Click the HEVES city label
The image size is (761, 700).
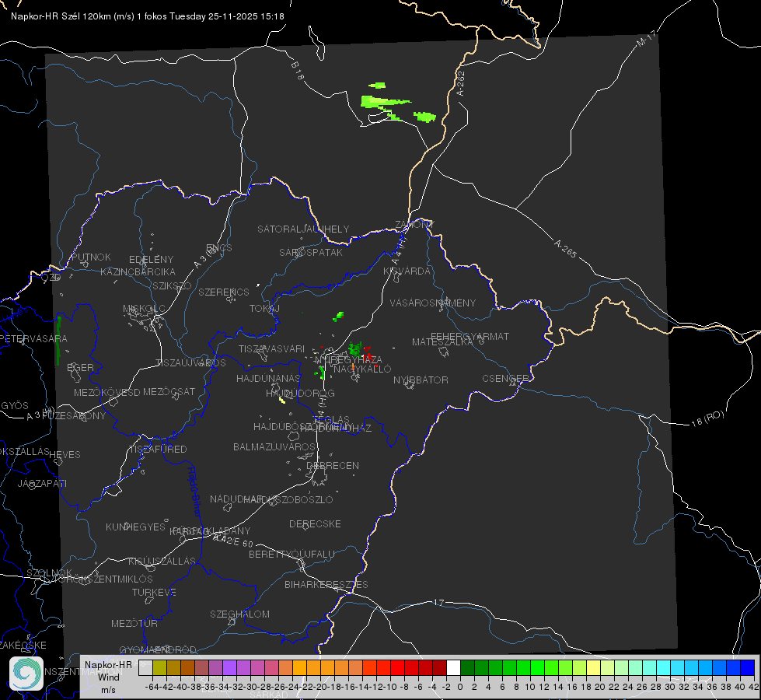pos(65,455)
